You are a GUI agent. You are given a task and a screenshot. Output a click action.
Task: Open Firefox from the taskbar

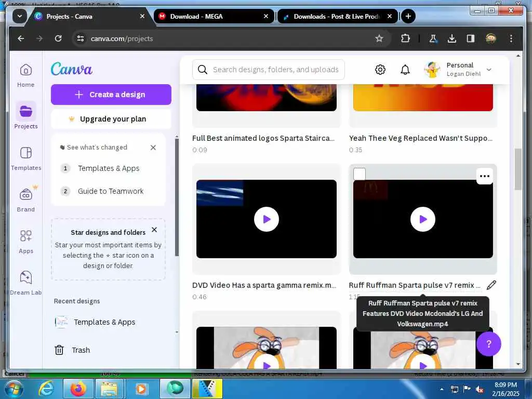pyautogui.click(x=78, y=389)
